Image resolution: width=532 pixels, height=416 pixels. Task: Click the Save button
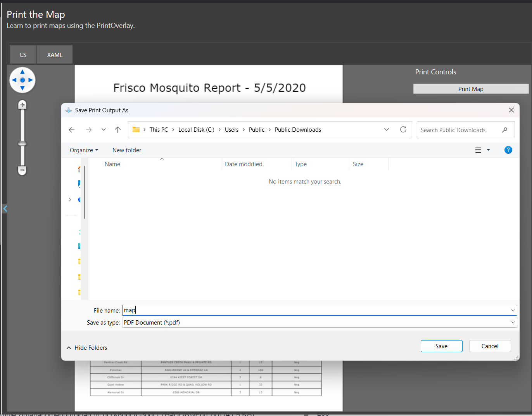point(441,346)
